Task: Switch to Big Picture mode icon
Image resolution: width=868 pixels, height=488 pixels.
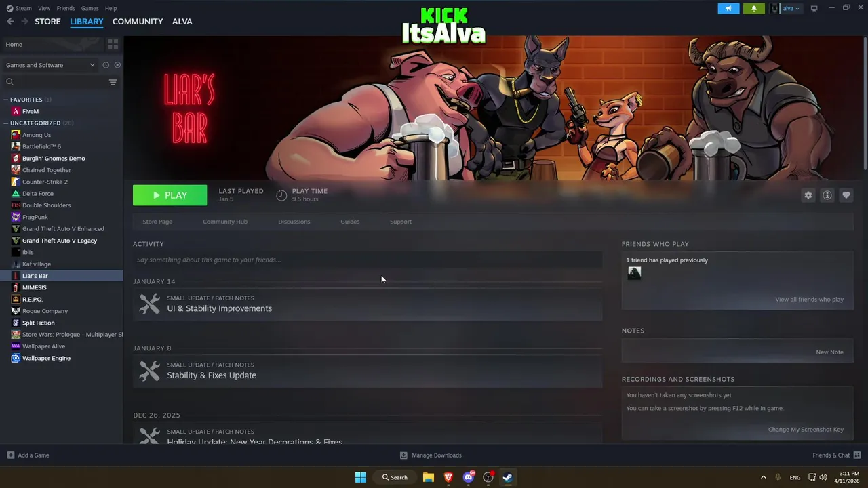Action: coord(814,8)
